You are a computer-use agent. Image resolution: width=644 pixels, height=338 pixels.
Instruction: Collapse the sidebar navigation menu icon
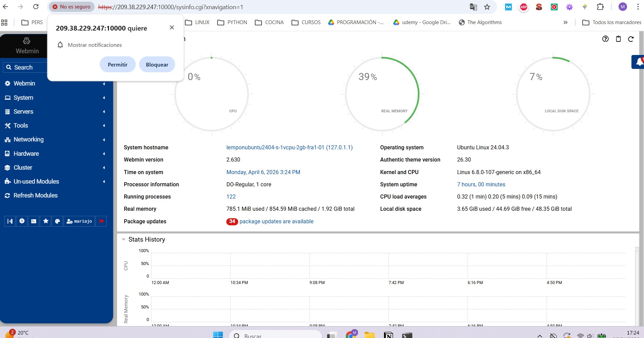(x=10, y=221)
